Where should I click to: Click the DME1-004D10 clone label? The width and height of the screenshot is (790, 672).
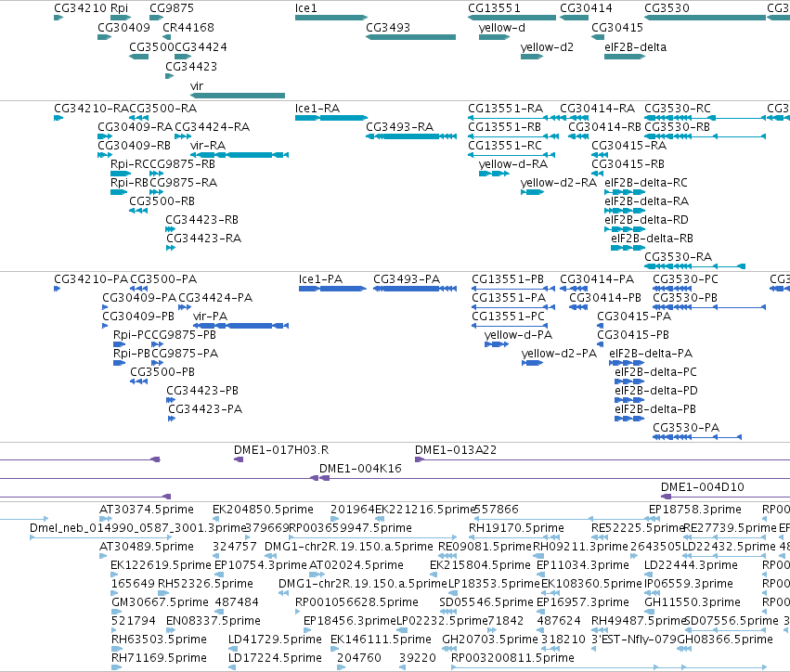click(x=703, y=487)
